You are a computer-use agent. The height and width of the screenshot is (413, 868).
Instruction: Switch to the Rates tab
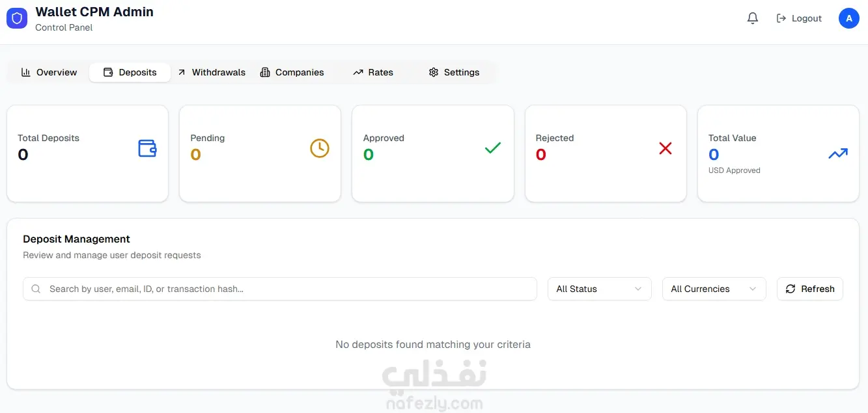373,72
